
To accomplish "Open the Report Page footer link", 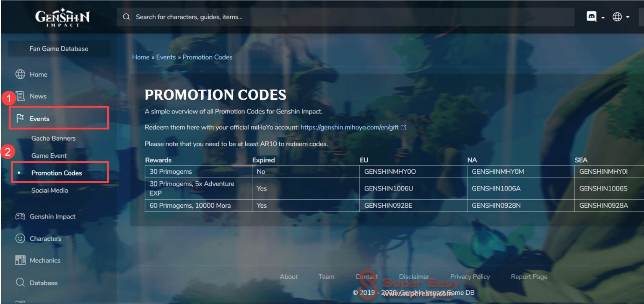I will [x=529, y=276].
